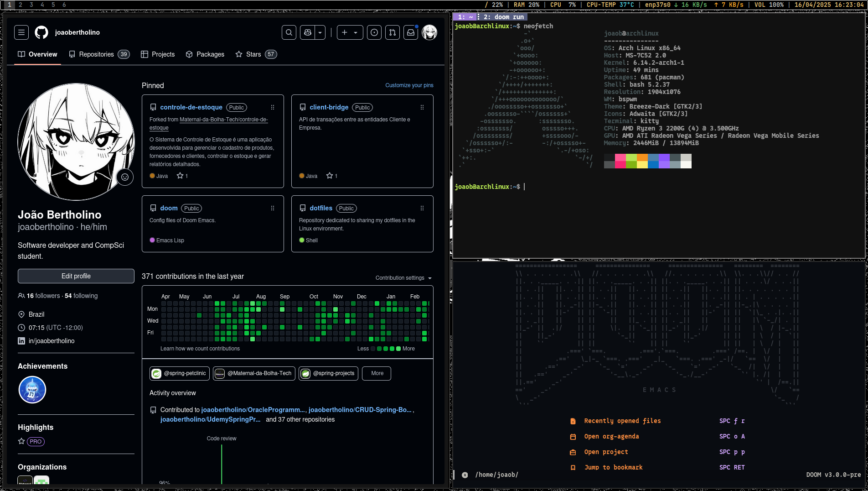Screen dimensions: 868x491
Task: Click the Edit profile button
Action: (x=76, y=276)
